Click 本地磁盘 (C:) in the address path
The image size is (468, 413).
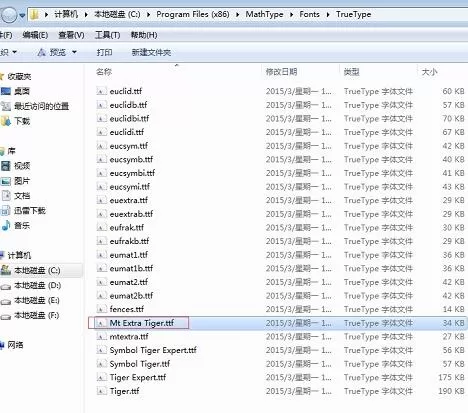point(117,14)
